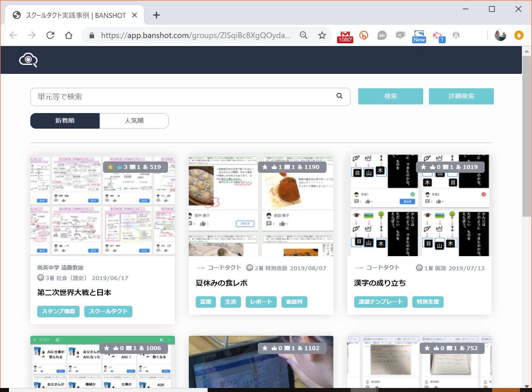Click the star on the 夏休みの食レポ card
532x392 pixels.
point(265,167)
